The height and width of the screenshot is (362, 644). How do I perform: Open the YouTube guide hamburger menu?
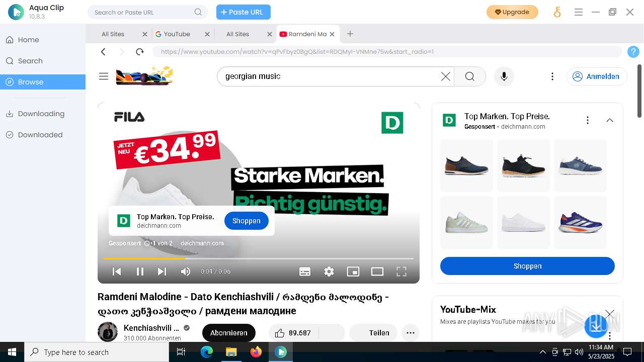(104, 76)
